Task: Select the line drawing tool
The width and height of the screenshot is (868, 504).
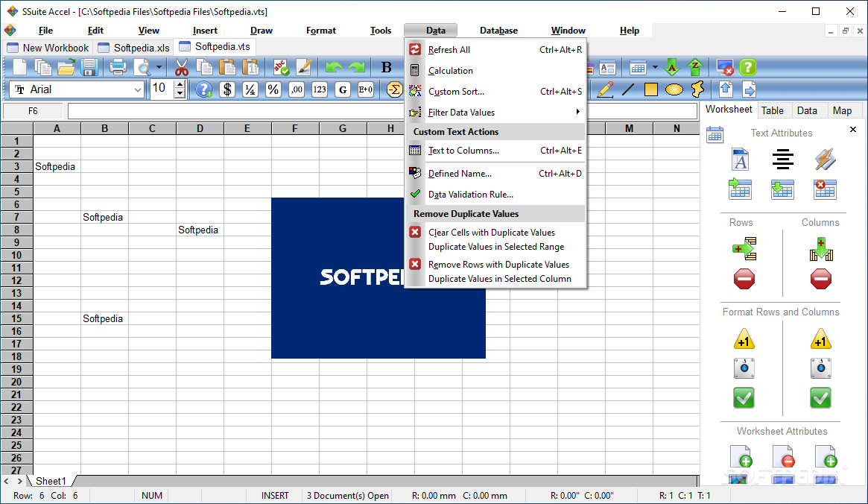Action: 628,89
